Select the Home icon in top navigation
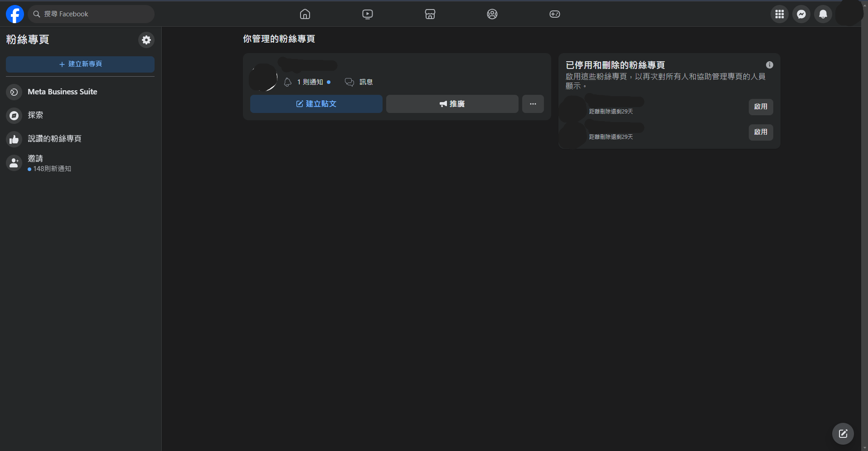Image resolution: width=868 pixels, height=451 pixels. 305,14
